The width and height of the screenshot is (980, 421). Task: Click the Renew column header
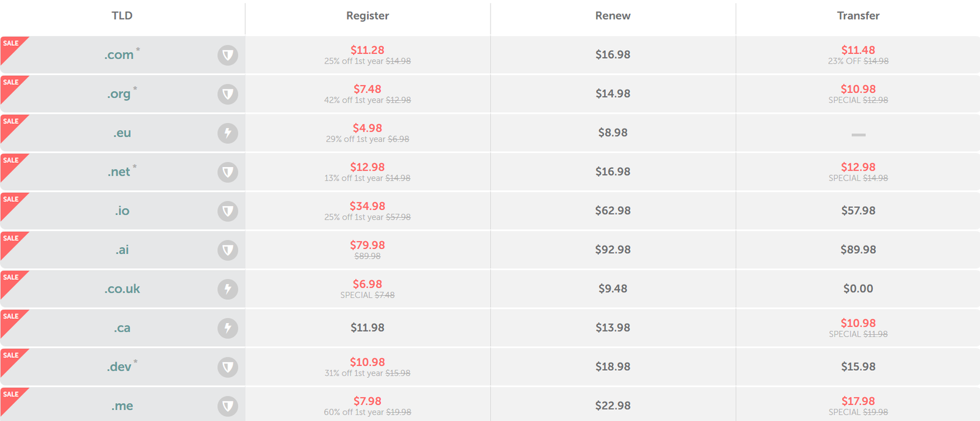612,16
